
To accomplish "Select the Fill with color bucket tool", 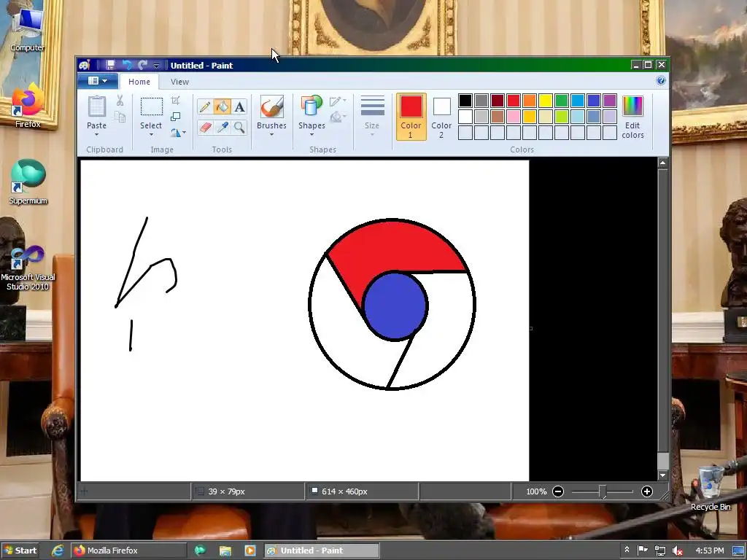I will click(222, 106).
